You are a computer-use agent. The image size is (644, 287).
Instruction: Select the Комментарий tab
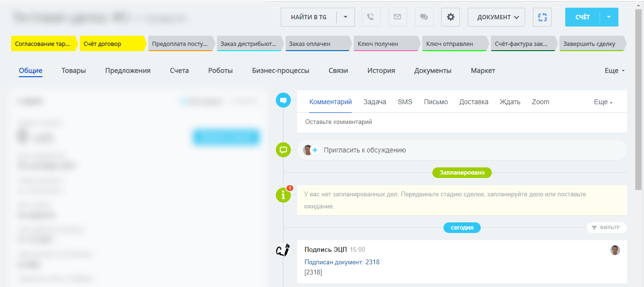pyautogui.click(x=330, y=102)
